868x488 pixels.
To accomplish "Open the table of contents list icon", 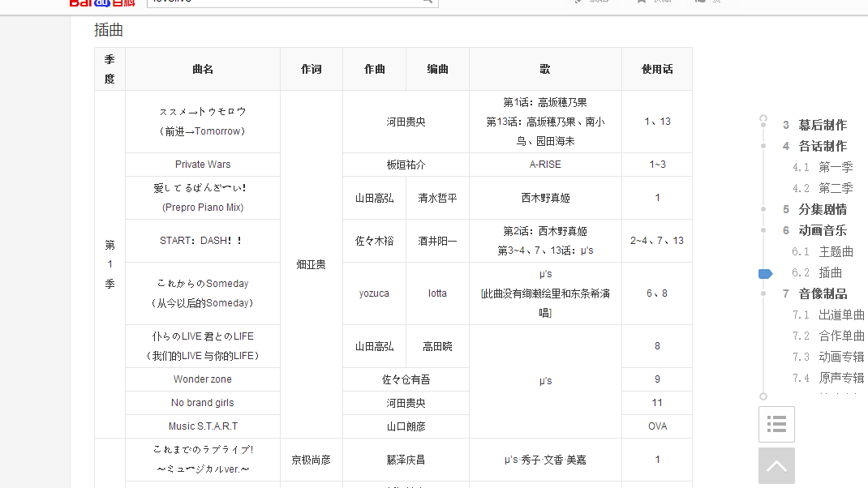I will pos(776,424).
